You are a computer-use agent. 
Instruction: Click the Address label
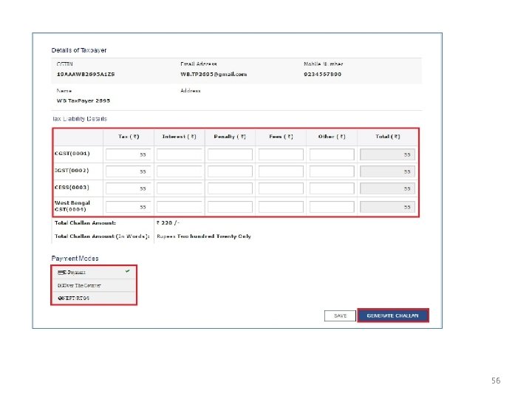pos(191,91)
